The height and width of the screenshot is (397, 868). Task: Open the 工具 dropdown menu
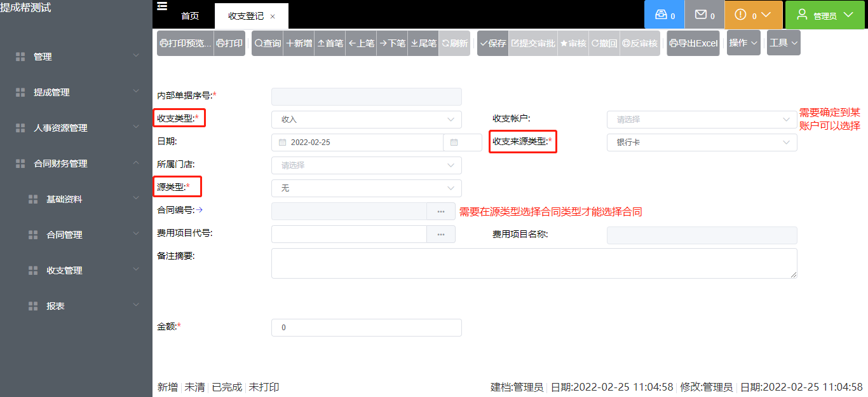click(783, 43)
